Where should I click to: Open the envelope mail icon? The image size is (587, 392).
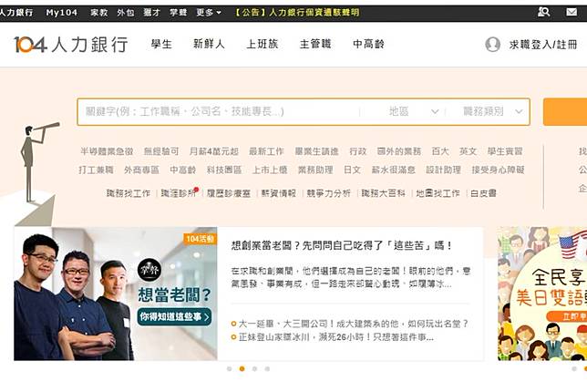click(x=572, y=13)
